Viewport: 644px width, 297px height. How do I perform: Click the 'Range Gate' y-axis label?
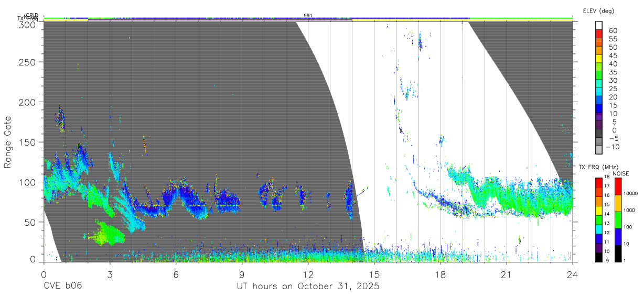tap(8, 142)
